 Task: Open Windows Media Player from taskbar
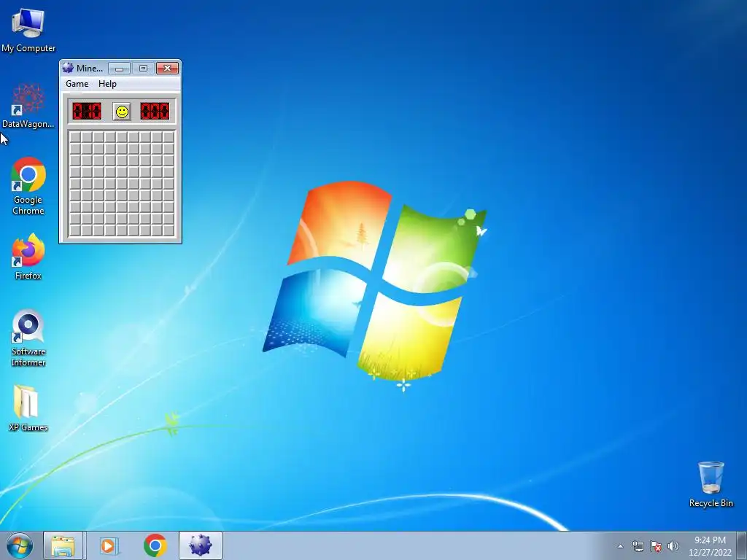[109, 545]
